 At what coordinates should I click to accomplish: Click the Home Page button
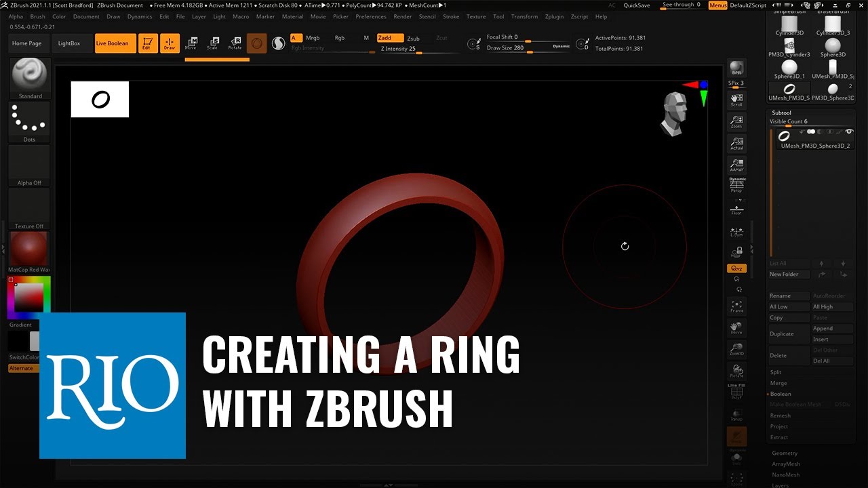(x=26, y=43)
